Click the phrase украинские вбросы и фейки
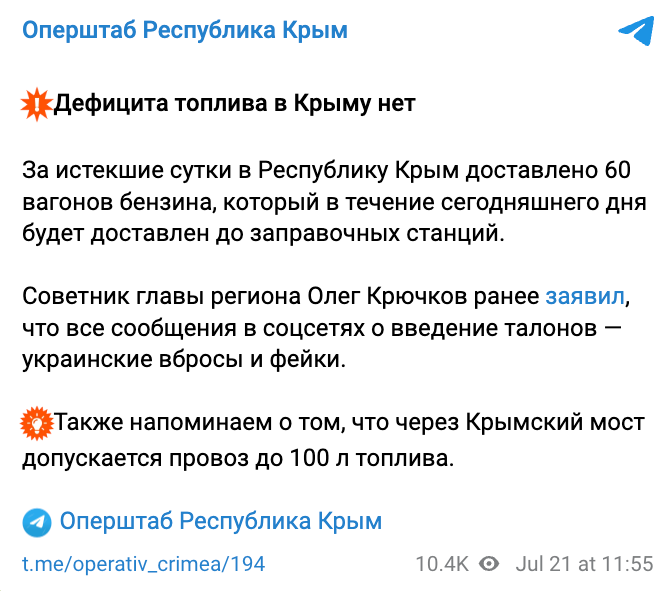Viewport: 668px width, 591px height. [184, 360]
